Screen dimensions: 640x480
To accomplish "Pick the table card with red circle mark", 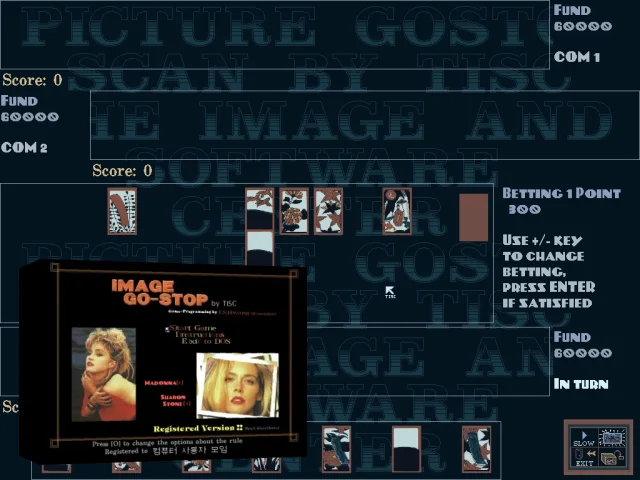I will coord(397,211).
